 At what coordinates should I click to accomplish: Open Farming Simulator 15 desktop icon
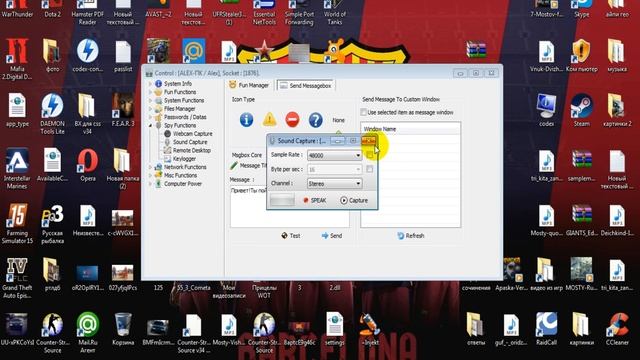coord(17,223)
